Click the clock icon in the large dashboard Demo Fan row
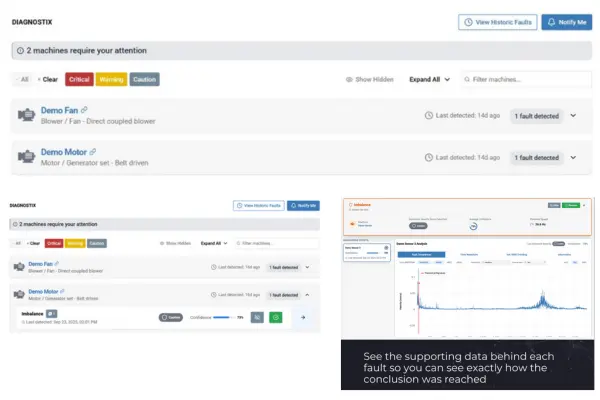Image resolution: width=600 pixels, height=400 pixels. pos(429,115)
